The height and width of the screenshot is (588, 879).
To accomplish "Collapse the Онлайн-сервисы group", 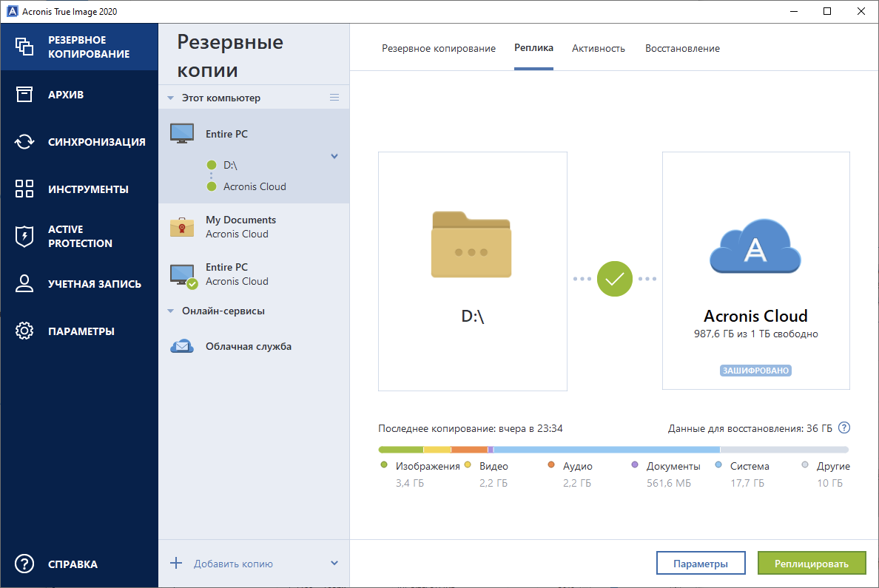I will click(x=170, y=311).
